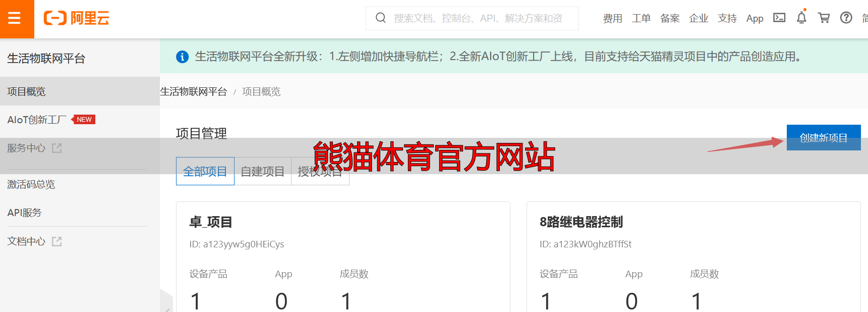Open 支持 in the top menu
868x312 pixels.
pyautogui.click(x=728, y=19)
